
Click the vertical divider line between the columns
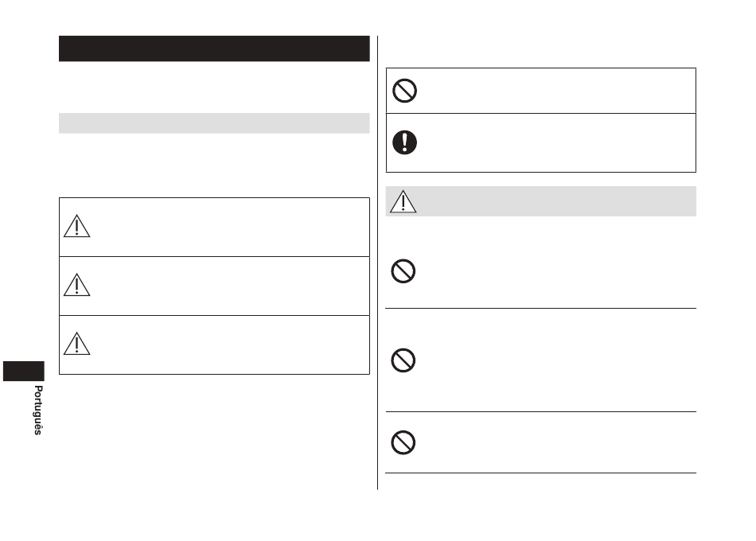pyautogui.click(x=377, y=263)
